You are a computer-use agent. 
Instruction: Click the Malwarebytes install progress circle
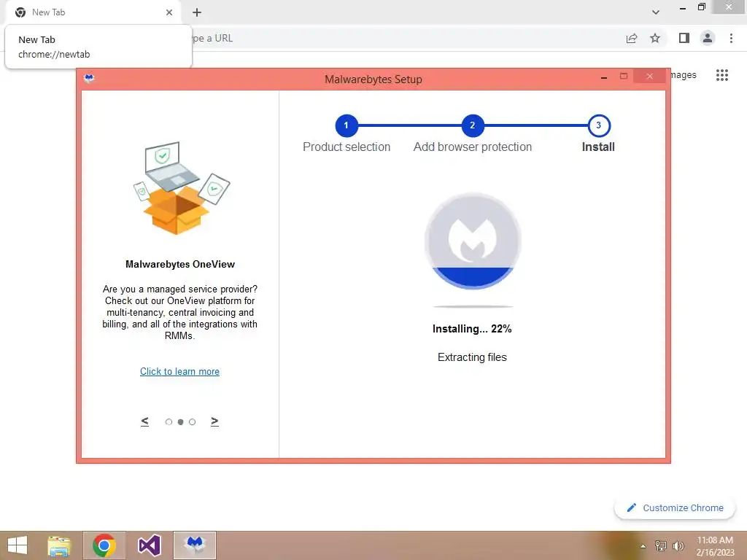click(x=473, y=241)
